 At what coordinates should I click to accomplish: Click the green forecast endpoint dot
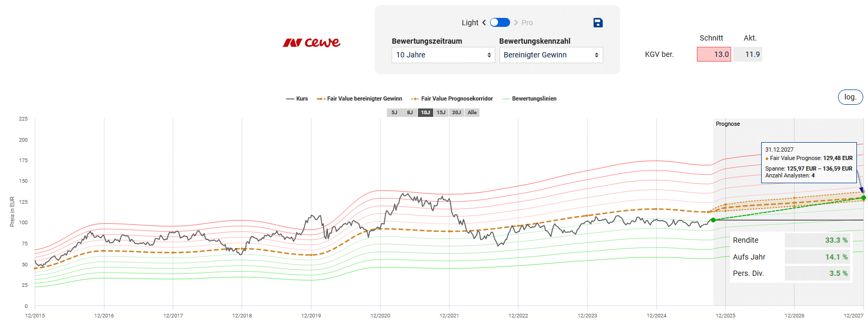tap(863, 197)
